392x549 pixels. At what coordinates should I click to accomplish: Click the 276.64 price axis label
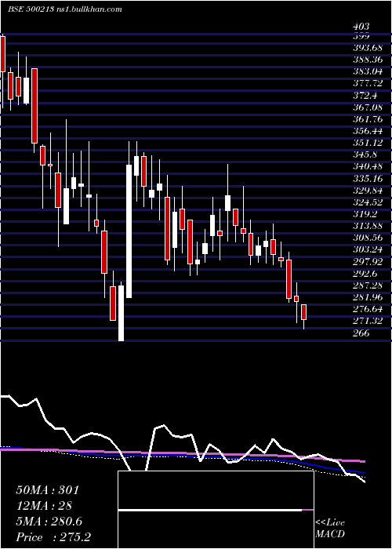pos(368,310)
